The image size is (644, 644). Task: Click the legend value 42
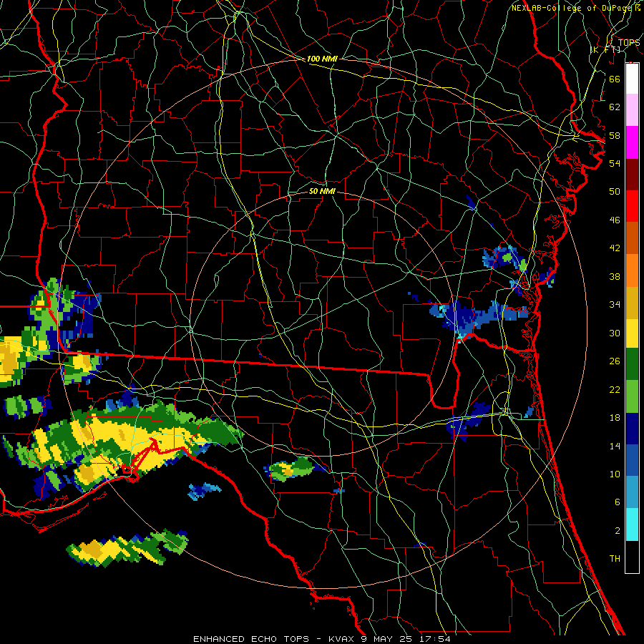pos(615,248)
